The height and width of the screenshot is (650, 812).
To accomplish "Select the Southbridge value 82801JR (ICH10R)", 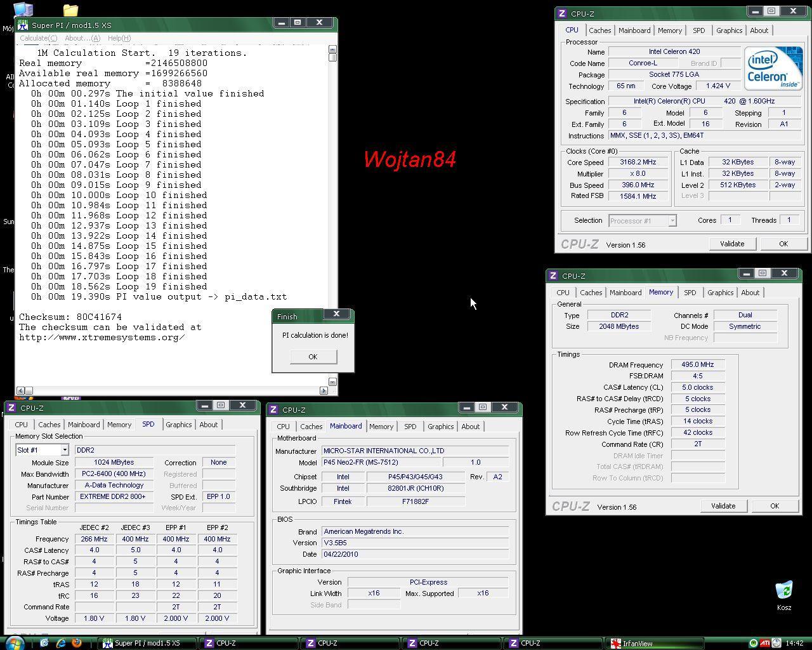I will coord(416,488).
